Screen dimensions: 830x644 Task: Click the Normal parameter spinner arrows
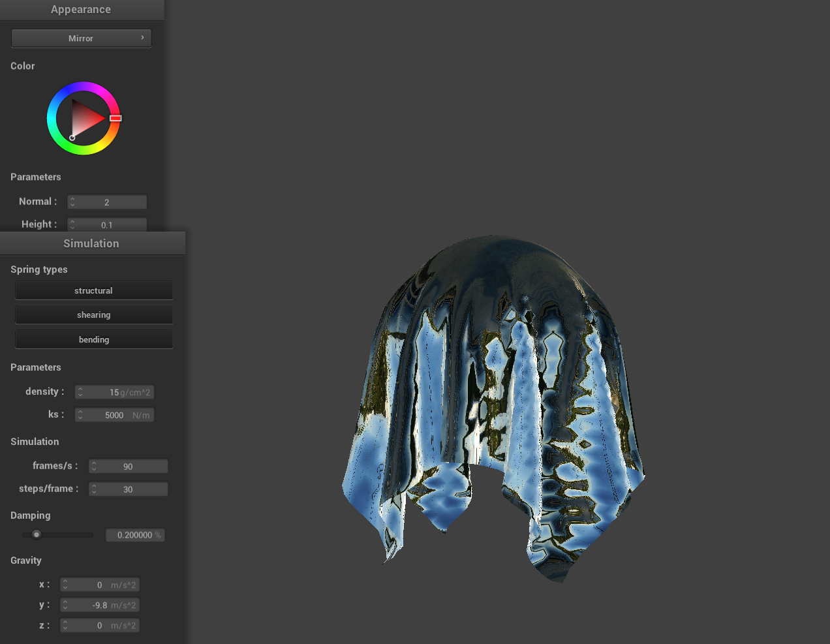(x=72, y=202)
